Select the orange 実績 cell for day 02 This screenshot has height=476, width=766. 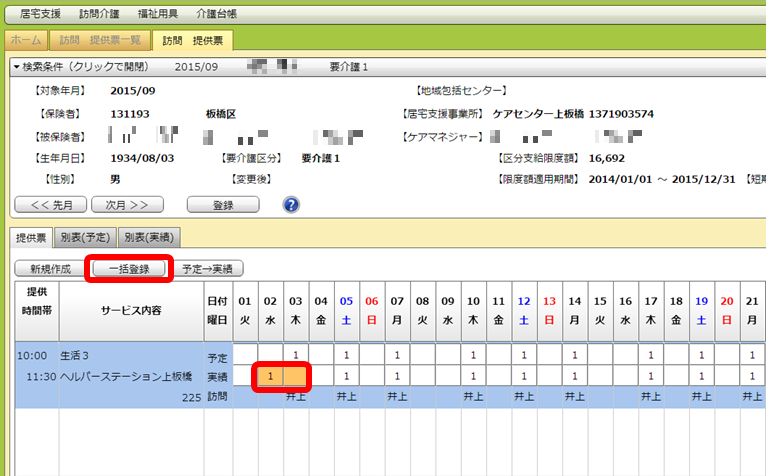pos(269,376)
